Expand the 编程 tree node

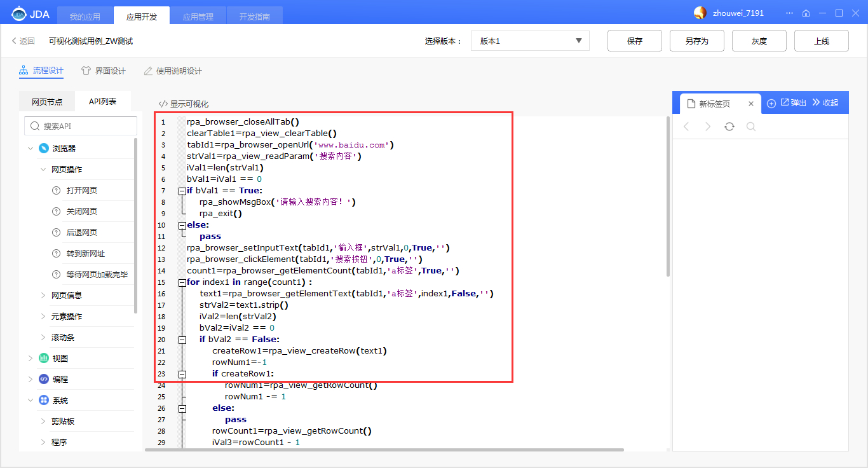(30, 379)
